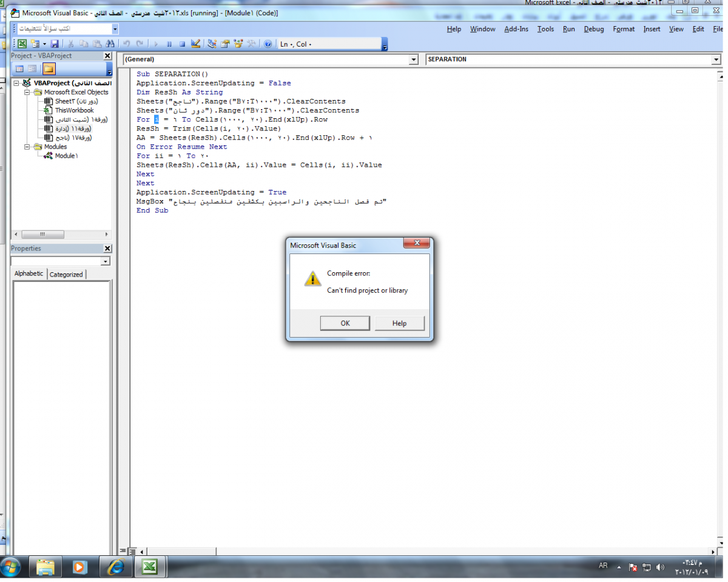Image resolution: width=728 pixels, height=582 pixels.
Task: Collapse the Modules folder node
Action: click(x=27, y=147)
